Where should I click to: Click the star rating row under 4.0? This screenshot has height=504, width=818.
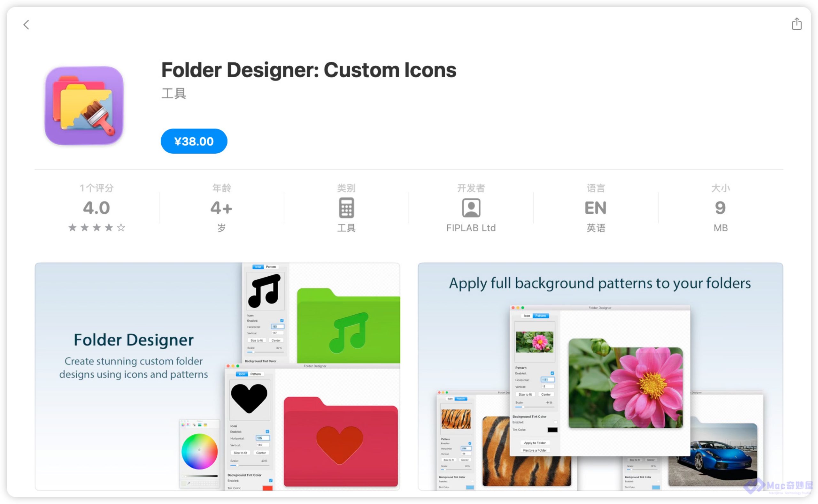pos(96,228)
